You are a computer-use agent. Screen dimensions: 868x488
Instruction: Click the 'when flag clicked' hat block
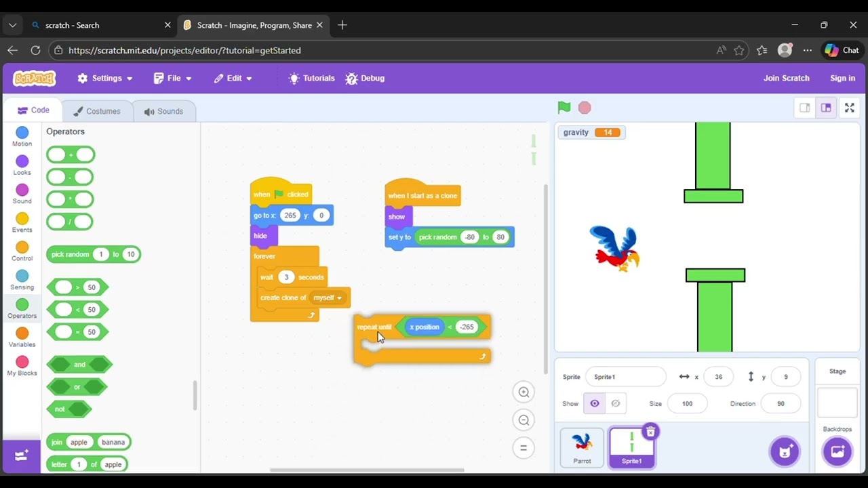[281, 194]
